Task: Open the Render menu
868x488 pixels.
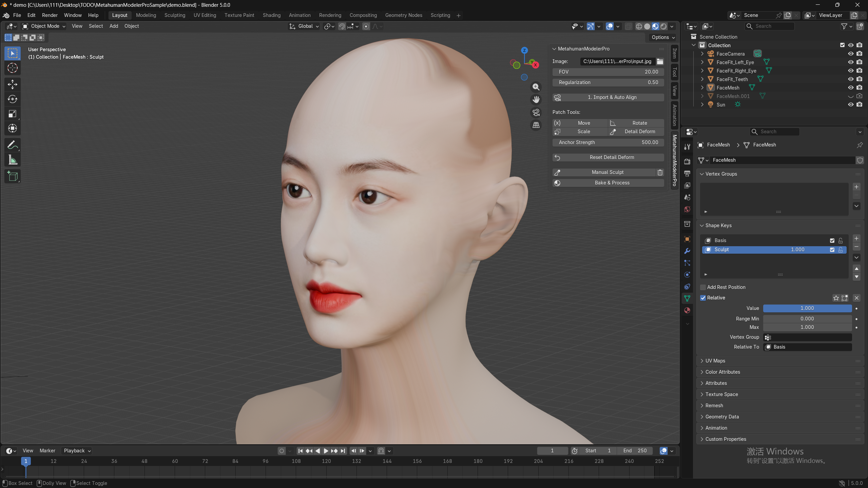Action: (50, 15)
